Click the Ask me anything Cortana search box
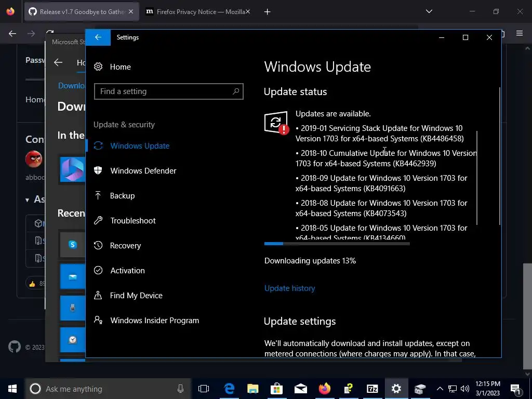The width and height of the screenshot is (532, 399). coord(109,389)
